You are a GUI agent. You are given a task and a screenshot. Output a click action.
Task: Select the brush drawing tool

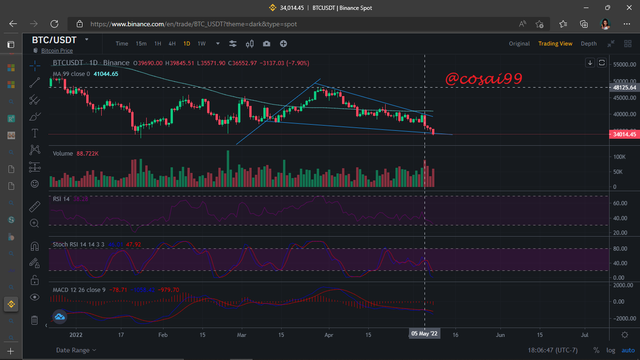pyautogui.click(x=35, y=117)
